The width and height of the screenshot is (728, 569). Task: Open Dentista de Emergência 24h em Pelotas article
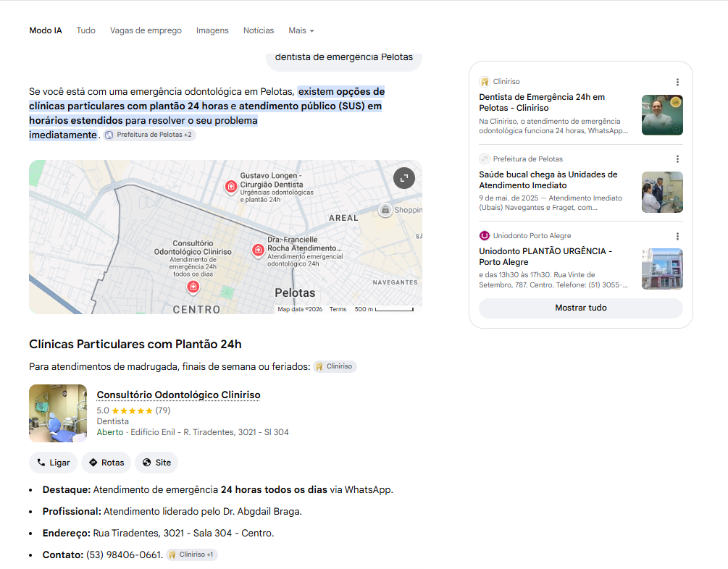click(542, 103)
